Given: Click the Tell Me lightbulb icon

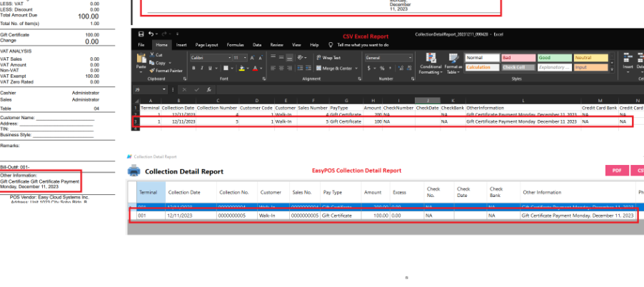Looking at the screenshot, I should 331,45.
